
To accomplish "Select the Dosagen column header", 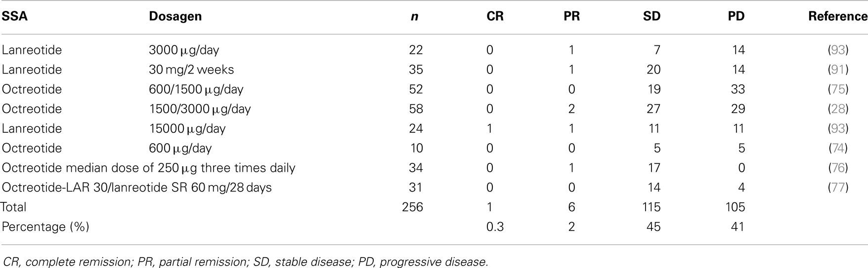I will click(x=175, y=16).
